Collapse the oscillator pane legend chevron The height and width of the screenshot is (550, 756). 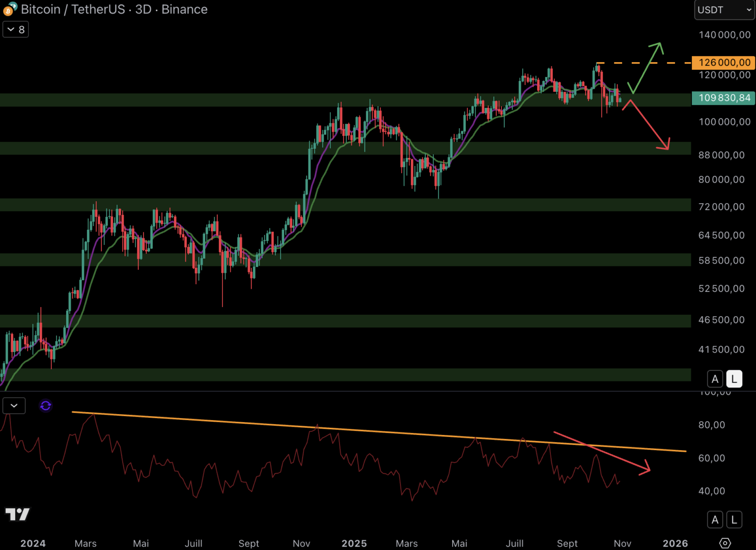pos(14,406)
